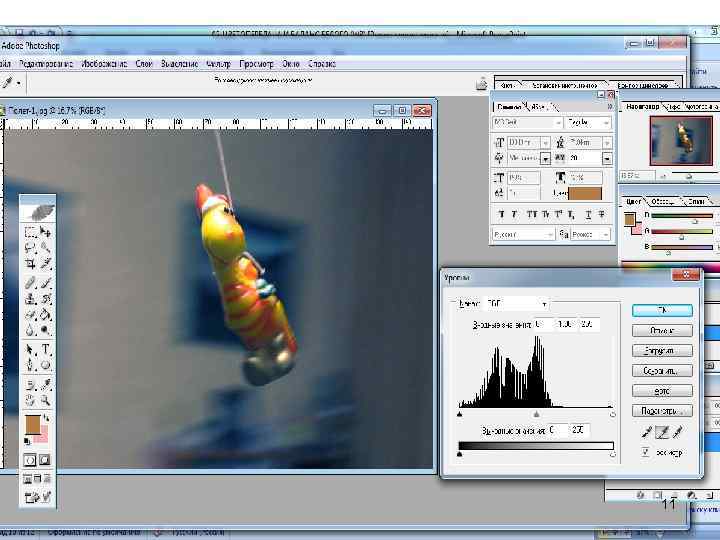Open the Редактирование menu
This screenshot has width=720, height=540.
click(46, 64)
